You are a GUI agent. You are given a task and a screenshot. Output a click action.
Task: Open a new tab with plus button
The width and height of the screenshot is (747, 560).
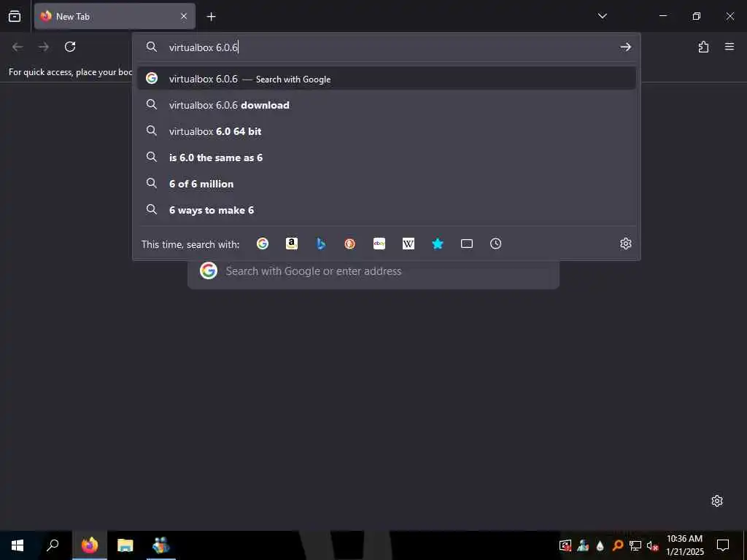pyautogui.click(x=211, y=17)
